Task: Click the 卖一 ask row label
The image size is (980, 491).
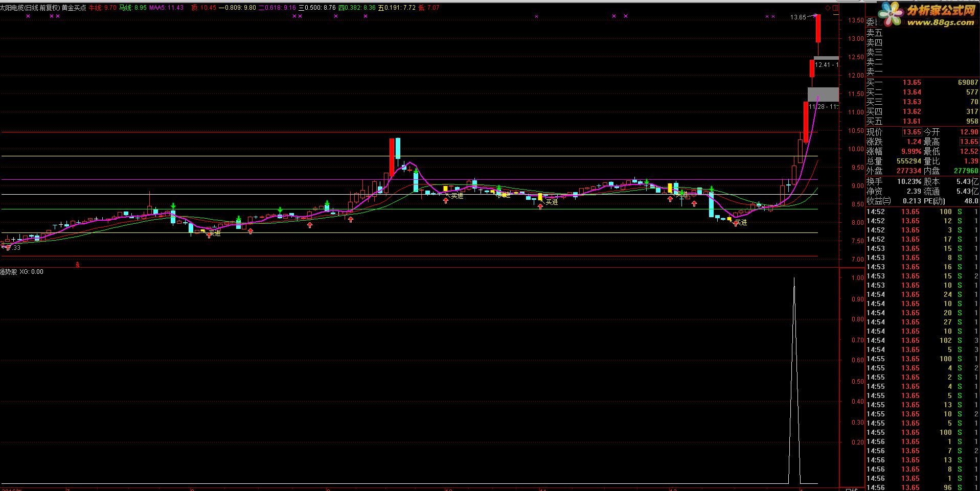Action: coord(874,72)
